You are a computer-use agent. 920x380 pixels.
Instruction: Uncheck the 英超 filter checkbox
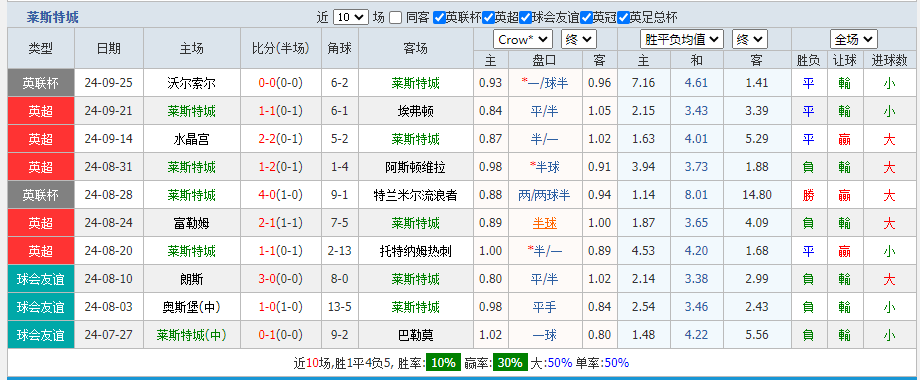[488, 18]
